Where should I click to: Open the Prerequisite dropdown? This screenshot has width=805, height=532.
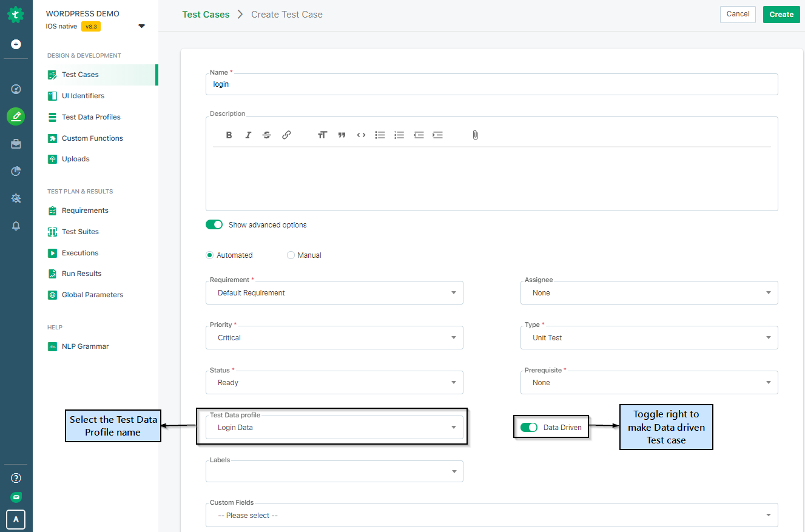click(x=768, y=382)
